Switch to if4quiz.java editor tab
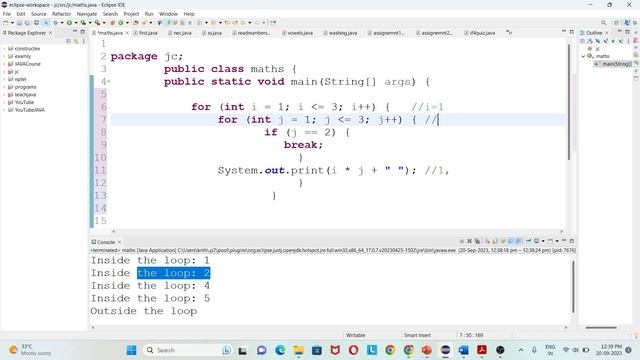Viewport: 640px width, 360px height. tap(480, 33)
